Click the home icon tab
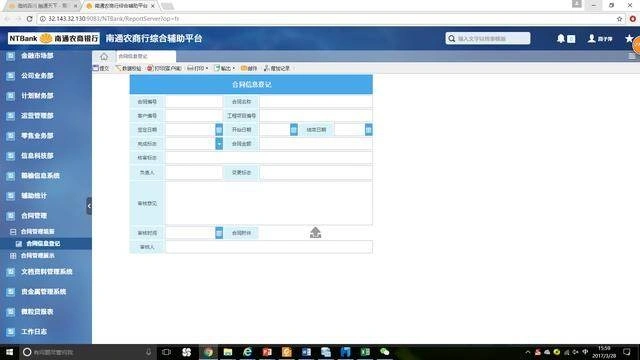This screenshot has height=360, width=640. (104, 56)
